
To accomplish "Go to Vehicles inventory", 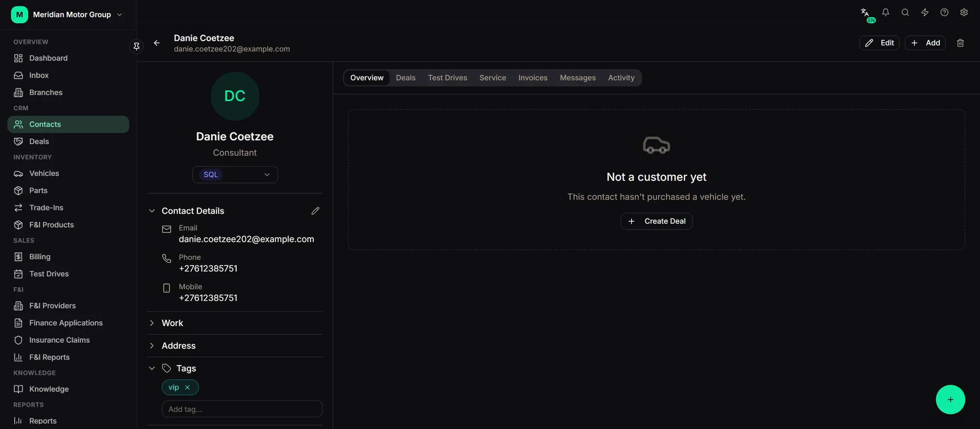I will click(x=68, y=174).
